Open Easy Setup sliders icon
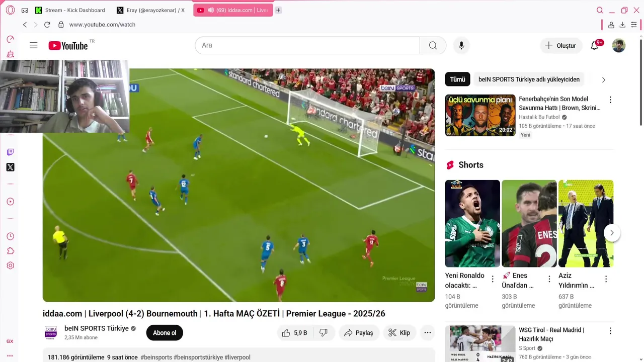Image resolution: width=644 pixels, height=362 pixels. pyautogui.click(x=634, y=25)
